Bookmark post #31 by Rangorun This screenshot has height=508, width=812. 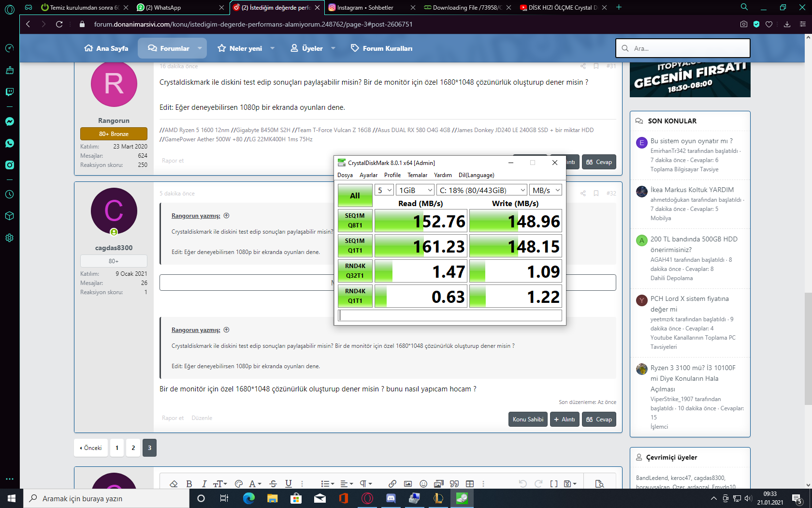[596, 66]
